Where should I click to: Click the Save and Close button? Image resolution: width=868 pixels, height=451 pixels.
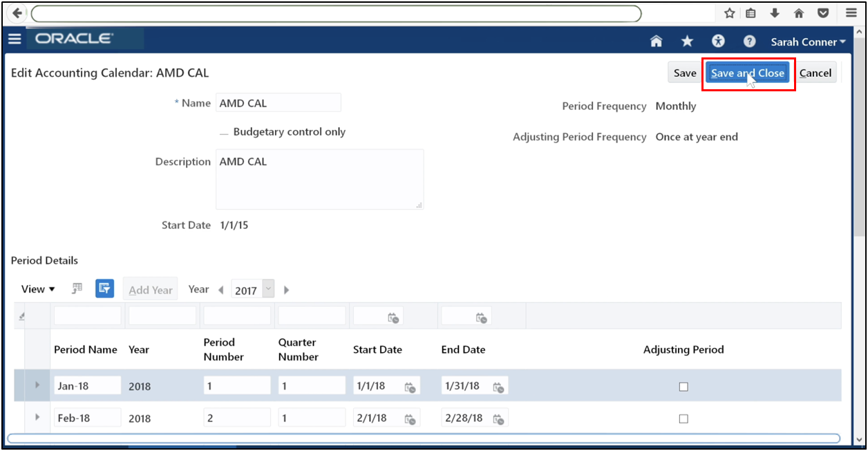747,73
